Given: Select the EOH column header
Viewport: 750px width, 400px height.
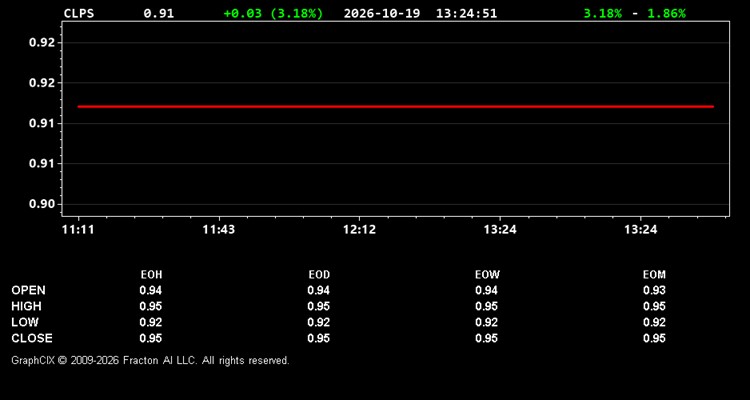Looking at the screenshot, I should 151,275.
